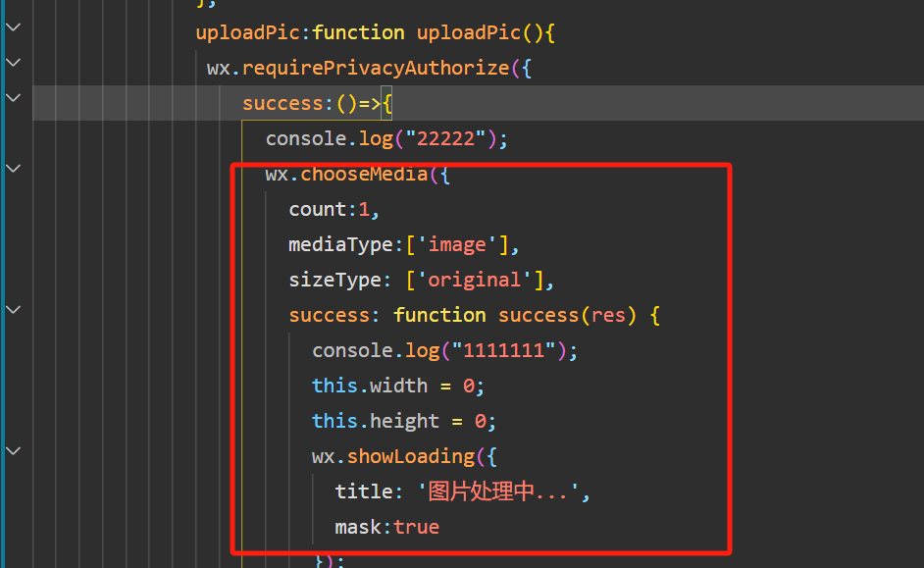Collapse the wx.requirePrivacyAuthorize fold arrow
Viewport: 924px width, 568px height.
coord(13,63)
